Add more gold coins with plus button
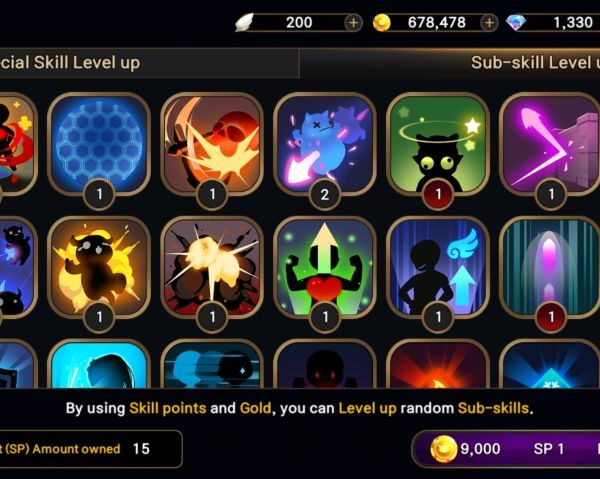The height and width of the screenshot is (479, 600). [x=489, y=23]
